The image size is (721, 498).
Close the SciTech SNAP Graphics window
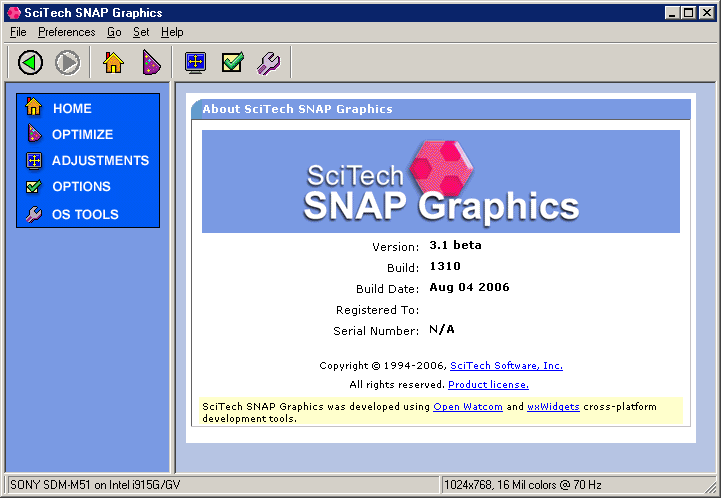coord(706,12)
